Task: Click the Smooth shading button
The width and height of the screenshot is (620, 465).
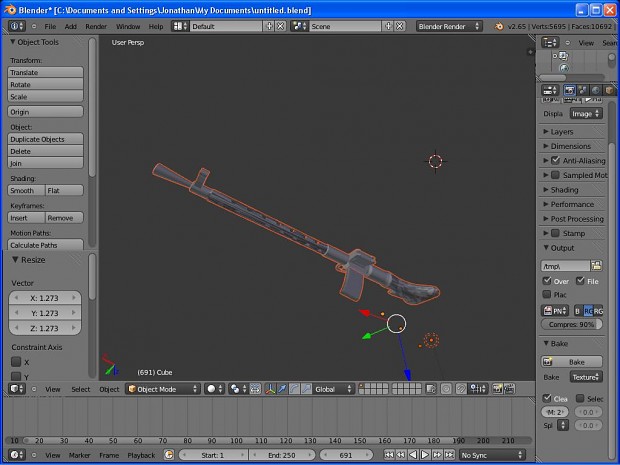Action: tap(26, 190)
